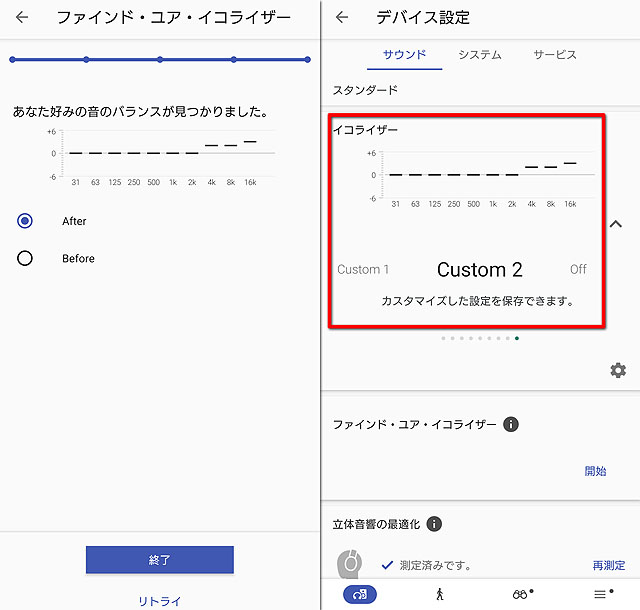Viewport: 640px width, 610px height.
Task: Tap info icon next to 立体音響の最適化
Action: tap(435, 524)
